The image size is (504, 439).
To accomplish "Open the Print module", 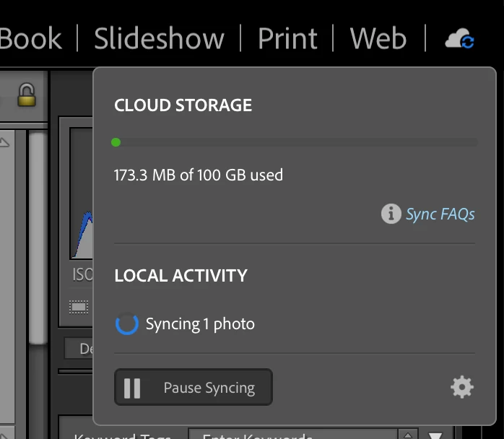I will coord(287,38).
